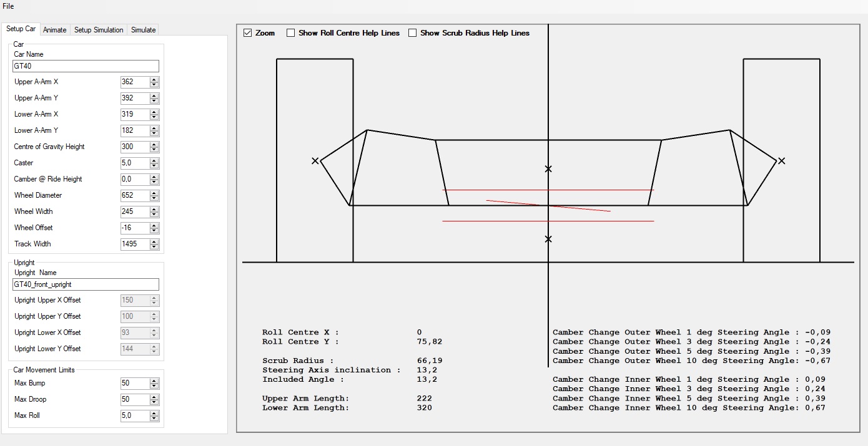
Task: Open the Setup Simulation tab
Action: pos(99,30)
